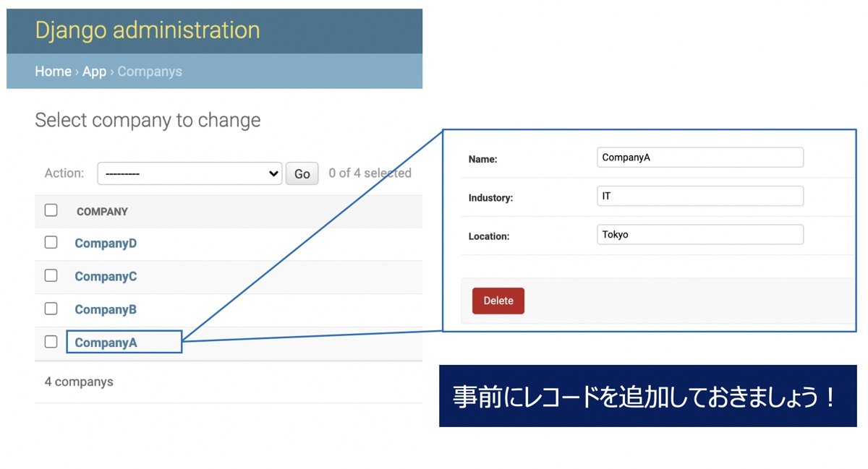
Task: Check the checkbox next to CompanyC
Action: (x=51, y=275)
